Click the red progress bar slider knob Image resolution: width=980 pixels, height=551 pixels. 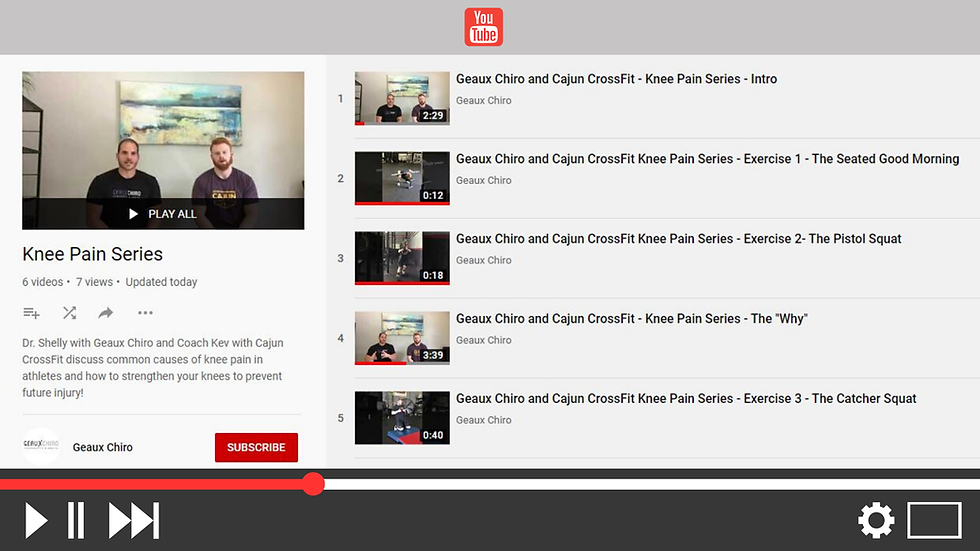312,484
